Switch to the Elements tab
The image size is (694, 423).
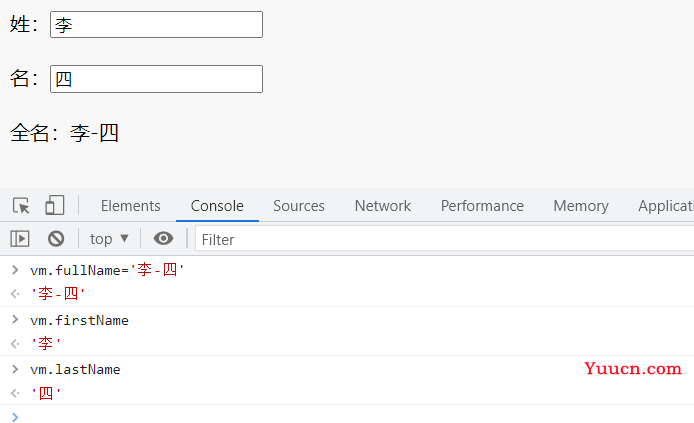[131, 206]
